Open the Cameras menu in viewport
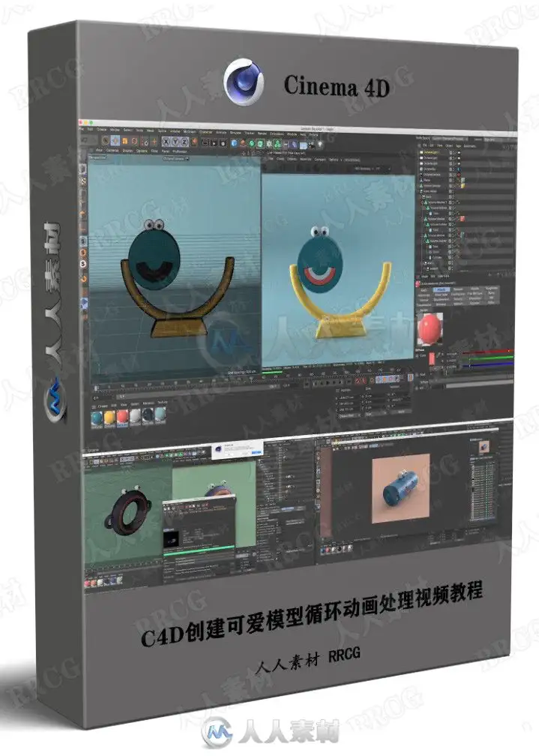 [x=112, y=151]
